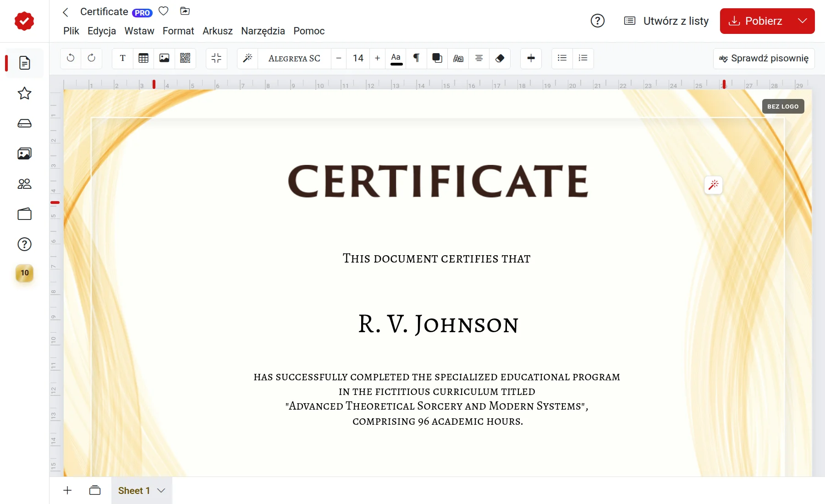Expand the Pobierz dropdown arrow
Screen dimensions: 825x504
803,21
